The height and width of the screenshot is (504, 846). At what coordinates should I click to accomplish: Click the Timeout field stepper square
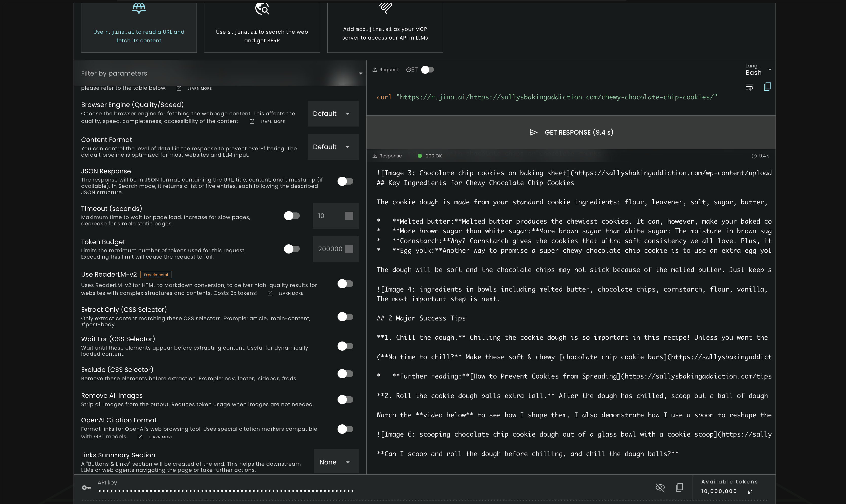pyautogui.click(x=349, y=216)
